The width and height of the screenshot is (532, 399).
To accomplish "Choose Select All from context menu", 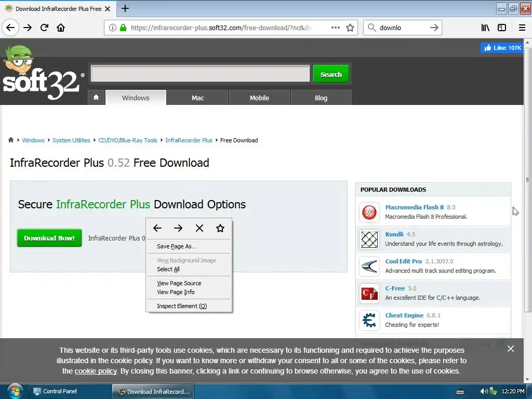I will pyautogui.click(x=189, y=269).
